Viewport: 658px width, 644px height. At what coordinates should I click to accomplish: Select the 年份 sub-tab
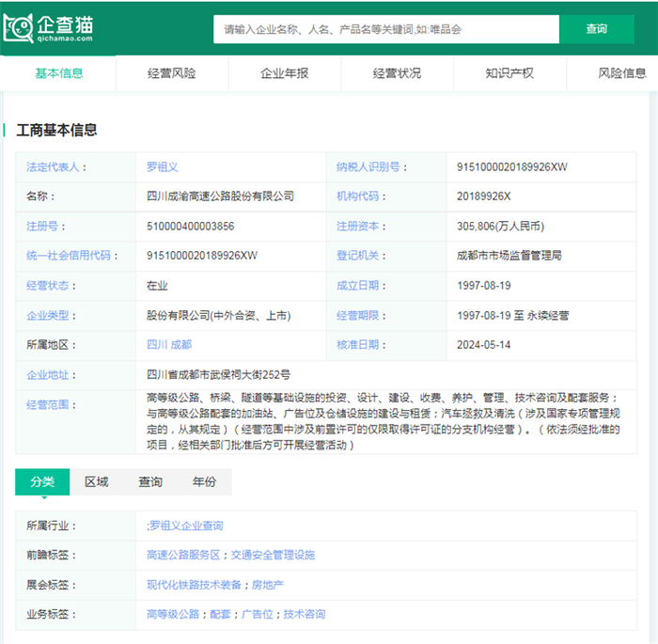click(x=204, y=482)
